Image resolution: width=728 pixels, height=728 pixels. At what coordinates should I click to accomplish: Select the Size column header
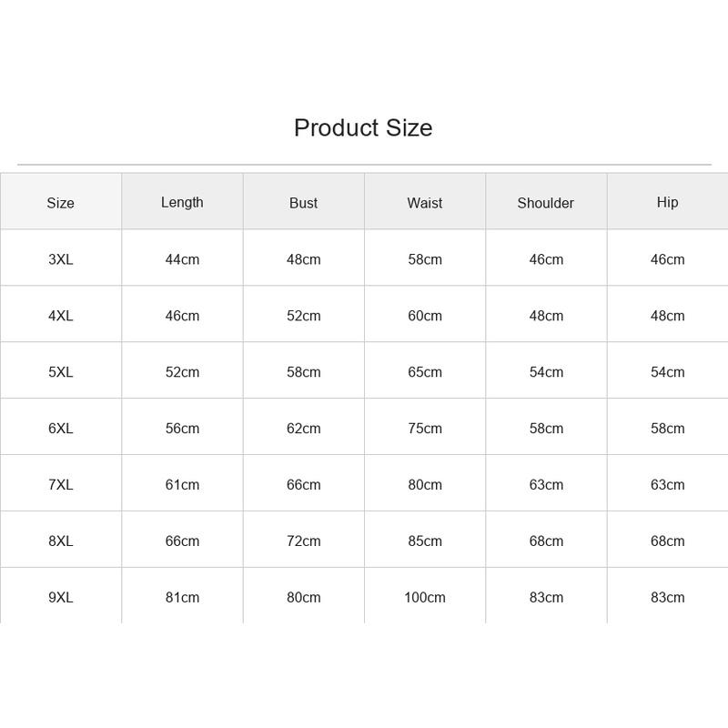click(x=60, y=203)
